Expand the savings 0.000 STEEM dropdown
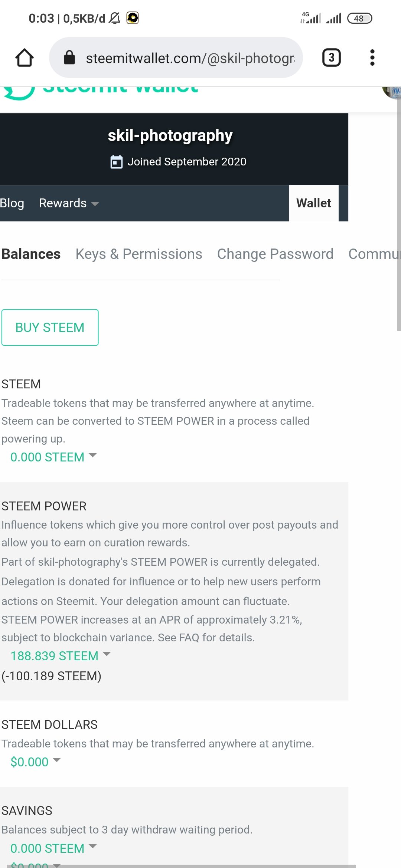The width and height of the screenshot is (401, 868). pyautogui.click(x=53, y=848)
